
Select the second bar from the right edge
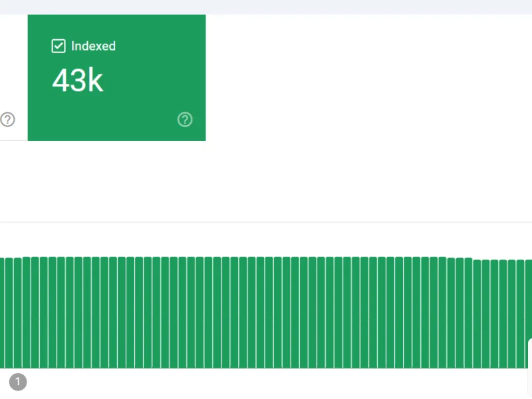520,313
